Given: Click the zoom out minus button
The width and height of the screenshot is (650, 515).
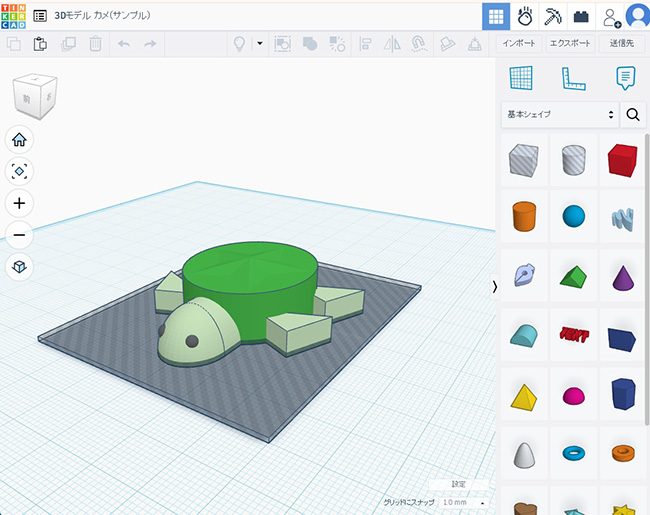Looking at the screenshot, I should (x=19, y=235).
